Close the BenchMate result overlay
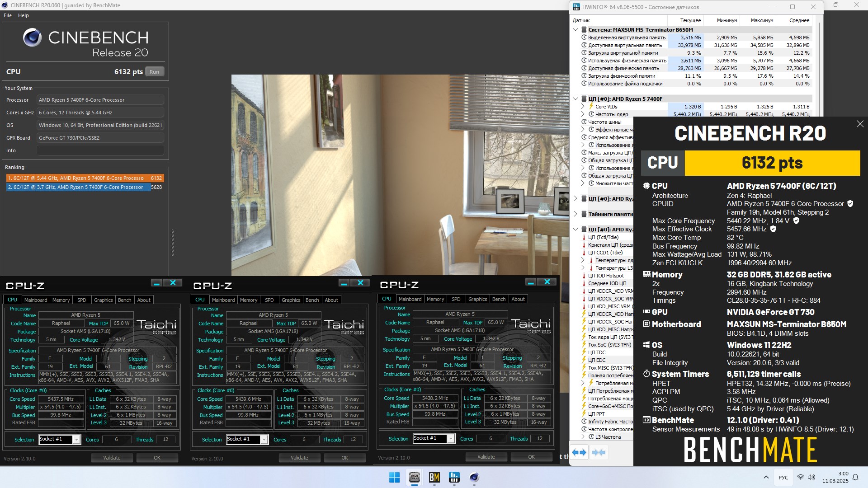The height and width of the screenshot is (488, 868). pos(860,124)
